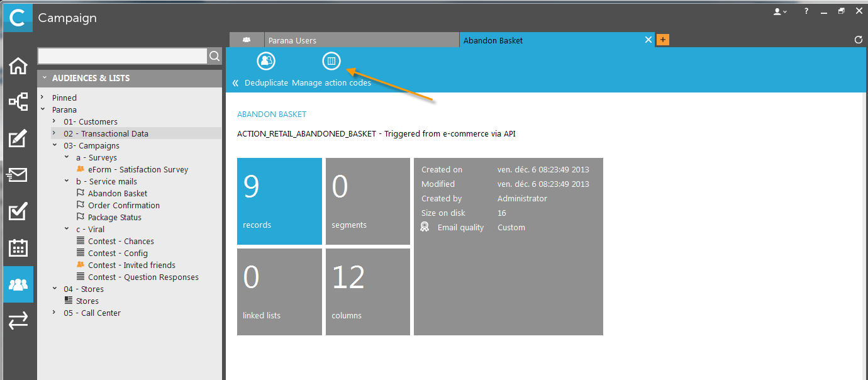Open the help question mark icon
Viewport: 868px width, 380px height.
806,11
